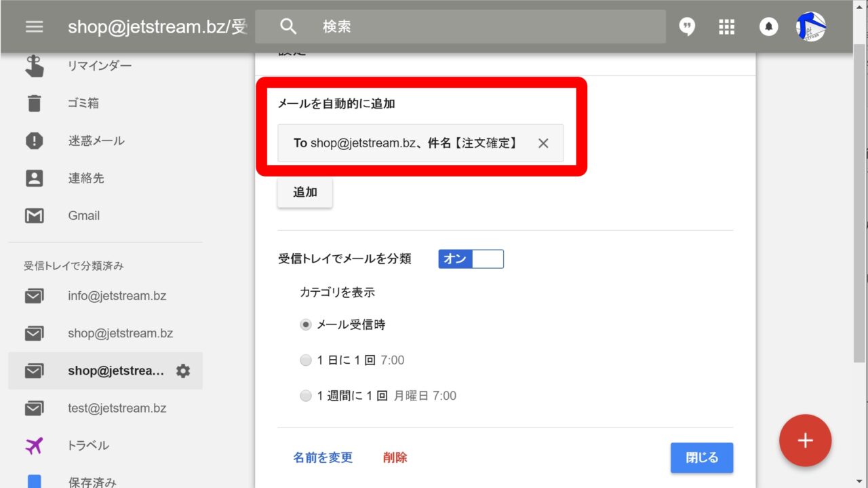Click 名前を変更 link
The width and height of the screenshot is (868, 488).
coord(323,457)
